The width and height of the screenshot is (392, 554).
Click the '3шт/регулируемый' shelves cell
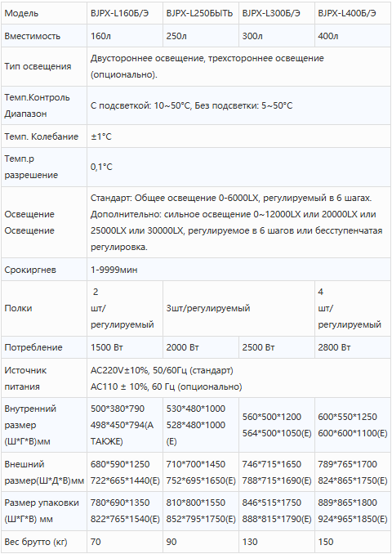tap(238, 308)
